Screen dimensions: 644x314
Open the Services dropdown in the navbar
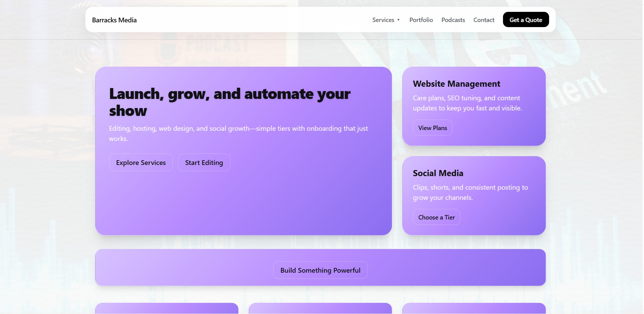click(383, 20)
